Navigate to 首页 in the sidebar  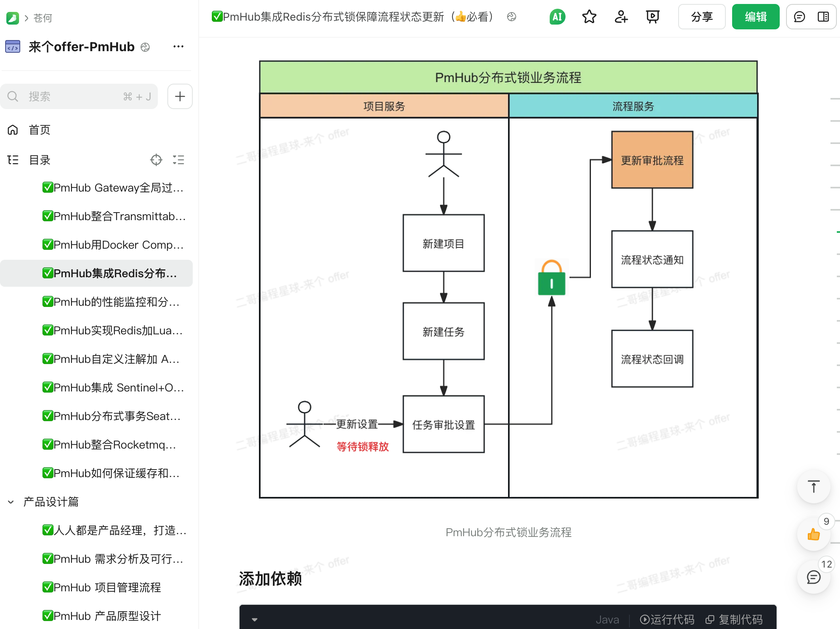(39, 130)
